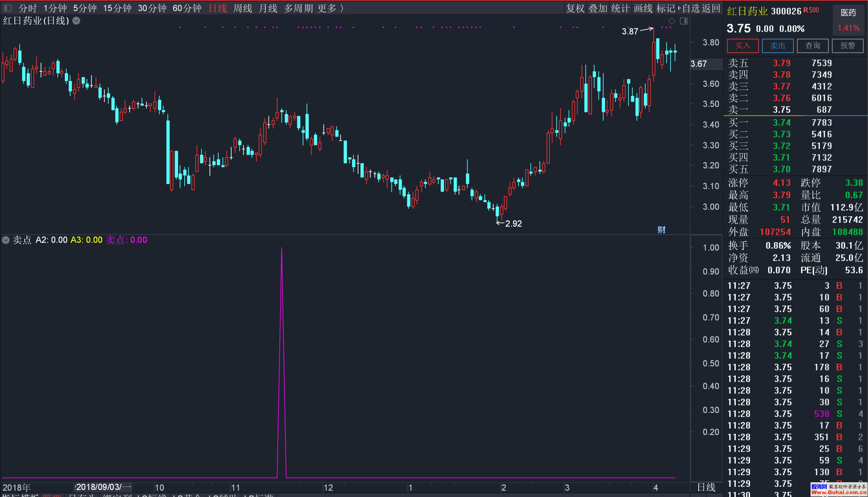Click the 卖五 price 3.79
The height and width of the screenshot is (497, 868).
[x=781, y=63]
